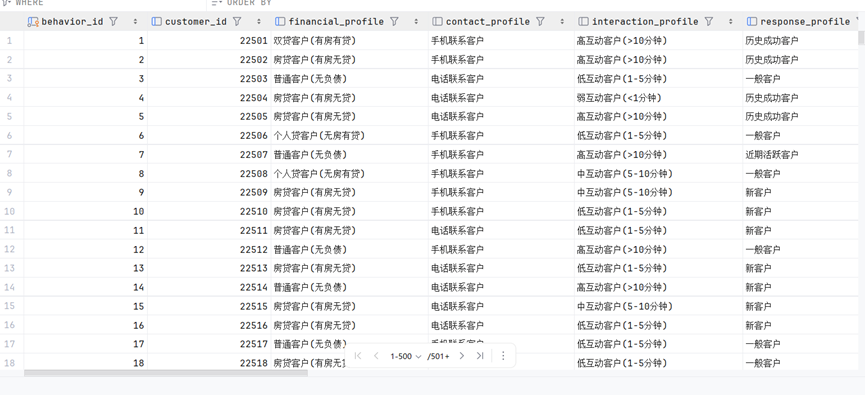
Task: Click the interaction_profile column type icon
Action: tap(584, 22)
